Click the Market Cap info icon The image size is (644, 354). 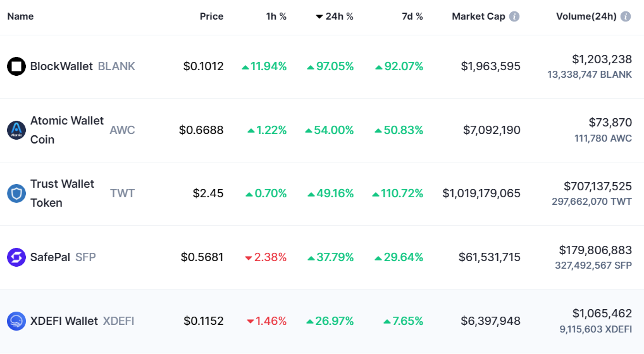pyautogui.click(x=514, y=16)
